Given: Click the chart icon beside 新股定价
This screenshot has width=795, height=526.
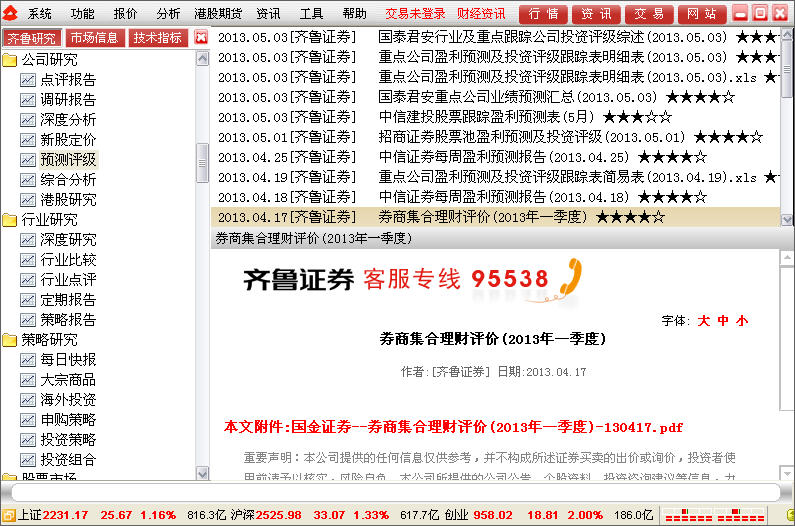Looking at the screenshot, I should [28, 139].
